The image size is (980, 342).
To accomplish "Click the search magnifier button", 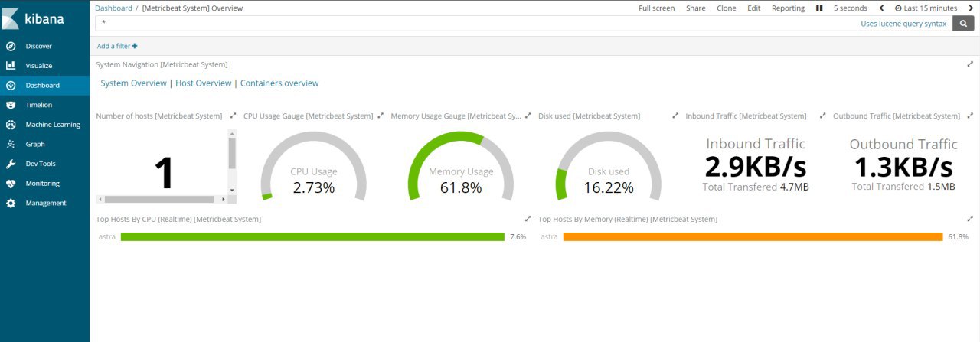I will (965, 24).
